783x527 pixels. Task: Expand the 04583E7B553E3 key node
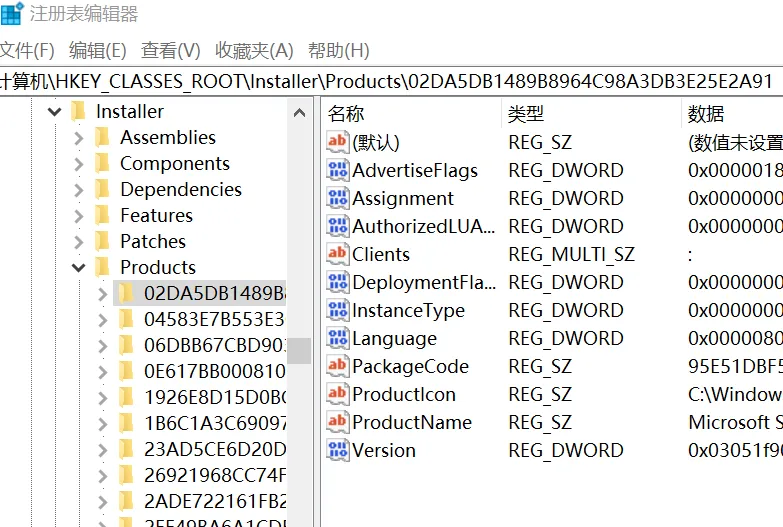pyautogui.click(x=102, y=320)
